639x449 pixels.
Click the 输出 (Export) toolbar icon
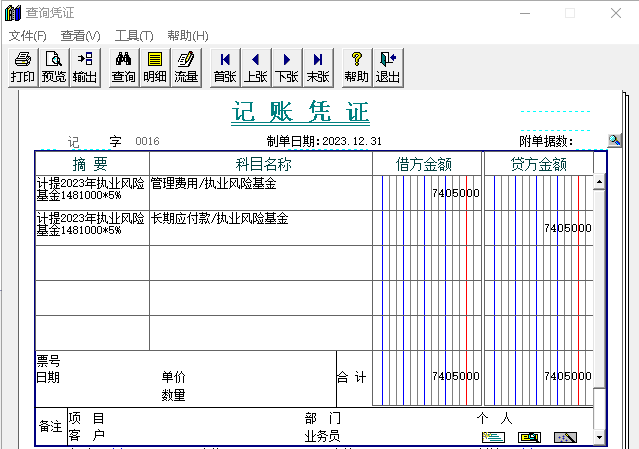pyautogui.click(x=85, y=67)
